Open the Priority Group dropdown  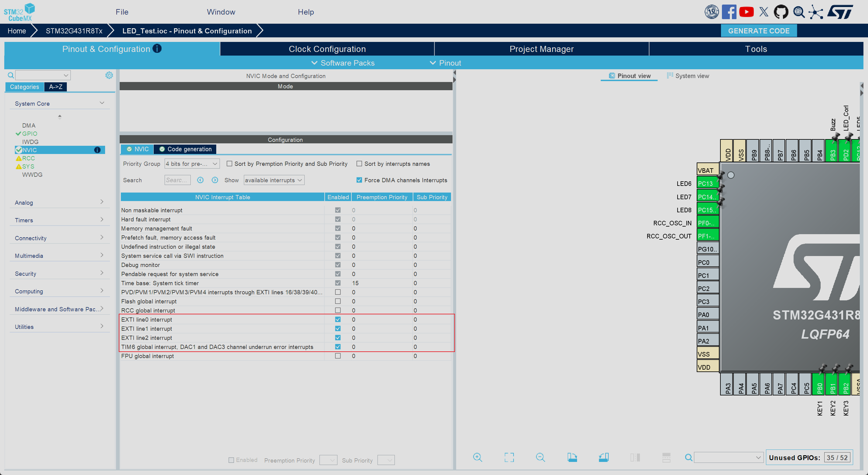point(192,164)
